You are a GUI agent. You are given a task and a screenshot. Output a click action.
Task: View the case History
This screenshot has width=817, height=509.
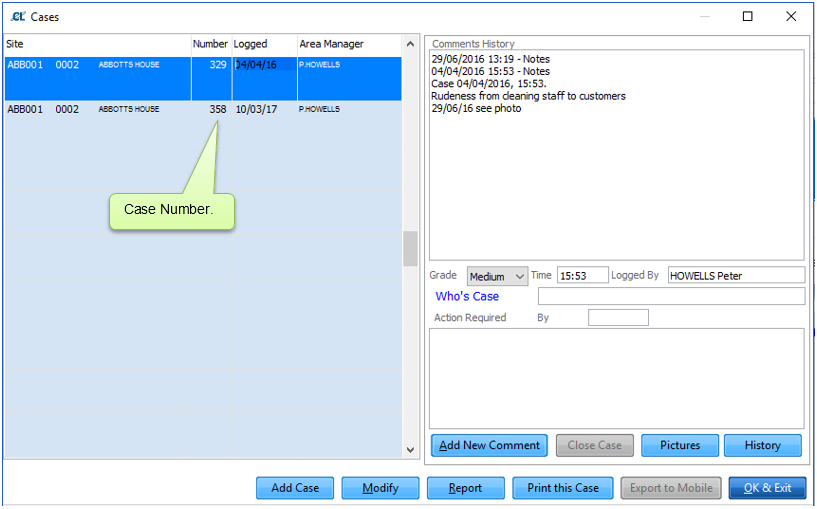pos(763,445)
